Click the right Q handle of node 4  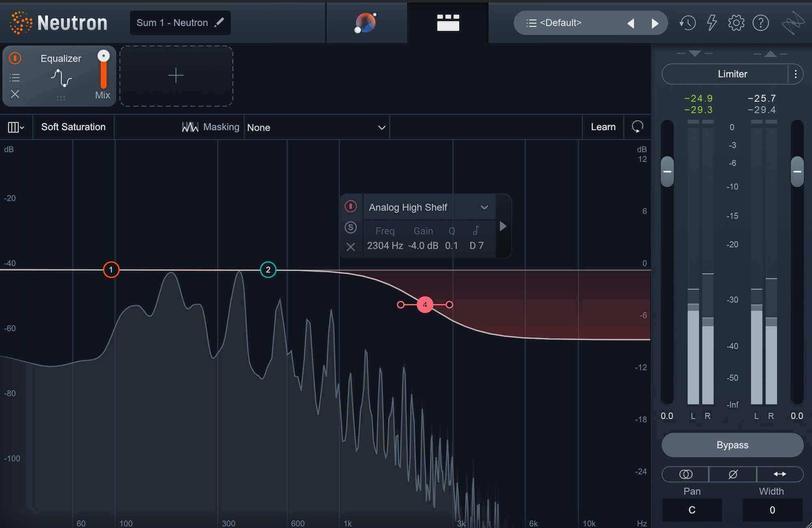coord(449,305)
